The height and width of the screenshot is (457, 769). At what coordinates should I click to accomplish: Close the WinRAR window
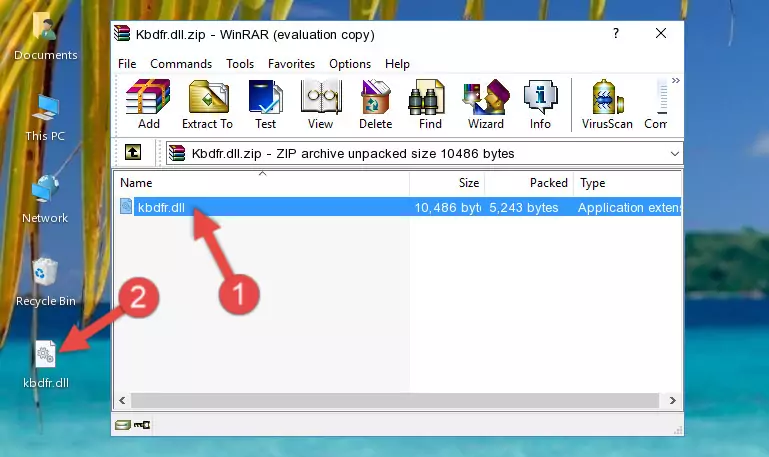click(x=661, y=33)
